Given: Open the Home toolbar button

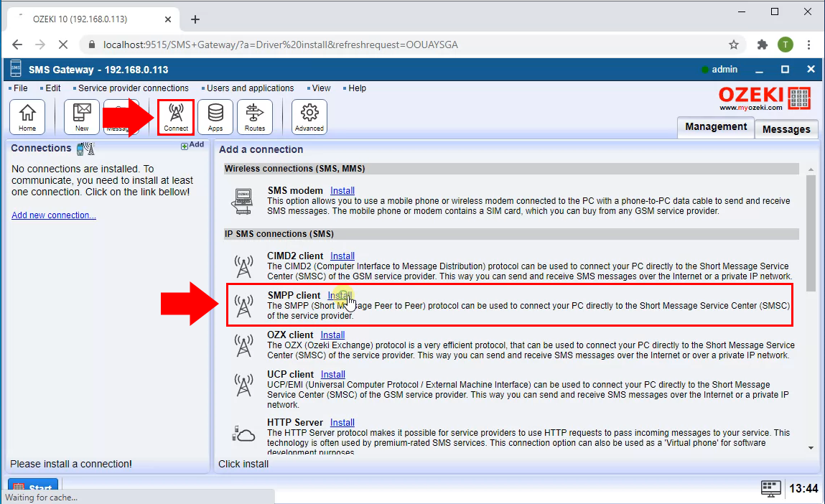Looking at the screenshot, I should point(27,117).
